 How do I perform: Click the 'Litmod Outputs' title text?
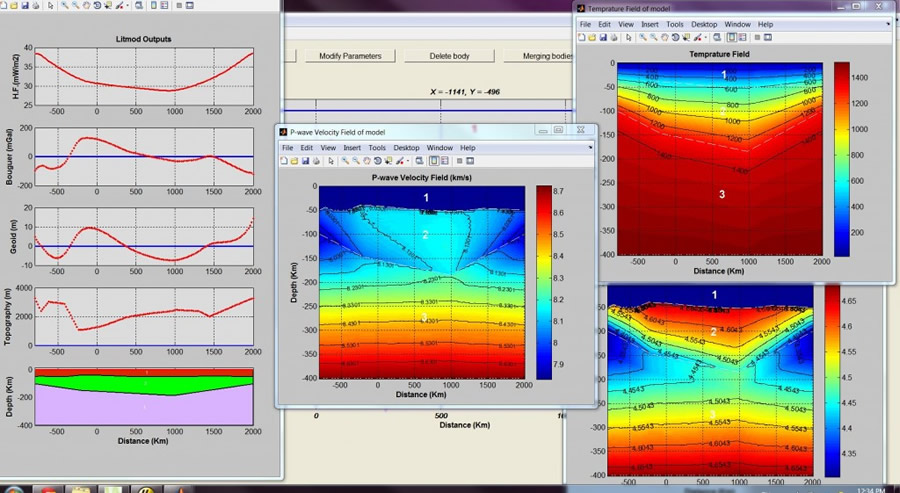pyautogui.click(x=143, y=39)
